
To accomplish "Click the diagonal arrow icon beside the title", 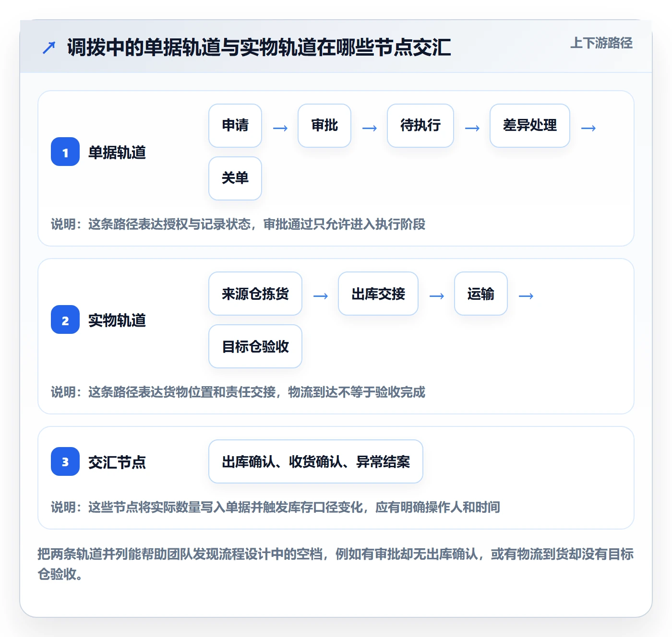I will pyautogui.click(x=49, y=47).
